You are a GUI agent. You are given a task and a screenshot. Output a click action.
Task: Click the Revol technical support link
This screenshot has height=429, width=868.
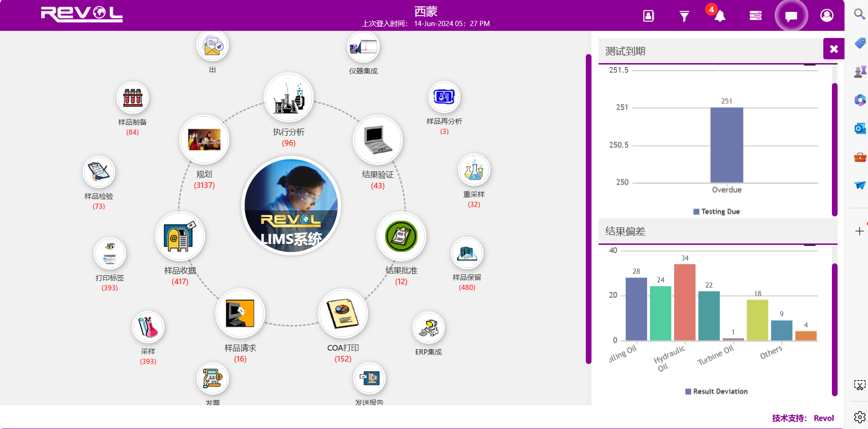pos(823,418)
